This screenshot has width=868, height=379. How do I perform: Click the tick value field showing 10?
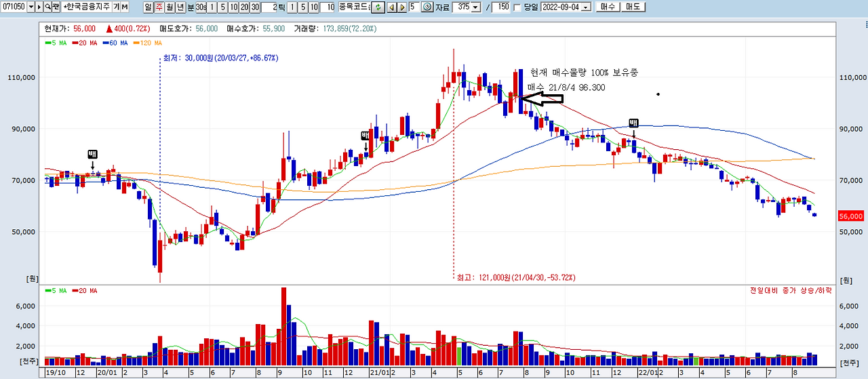tap(328, 7)
